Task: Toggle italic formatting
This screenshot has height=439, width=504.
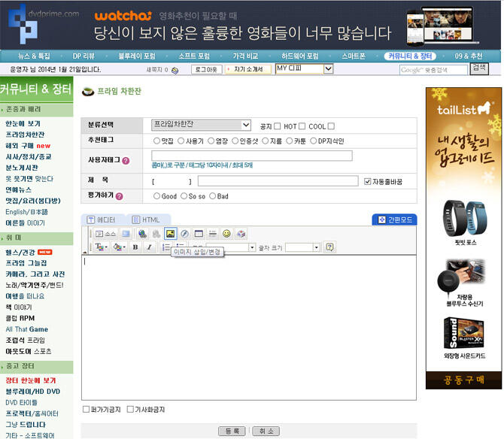Action: [149, 247]
